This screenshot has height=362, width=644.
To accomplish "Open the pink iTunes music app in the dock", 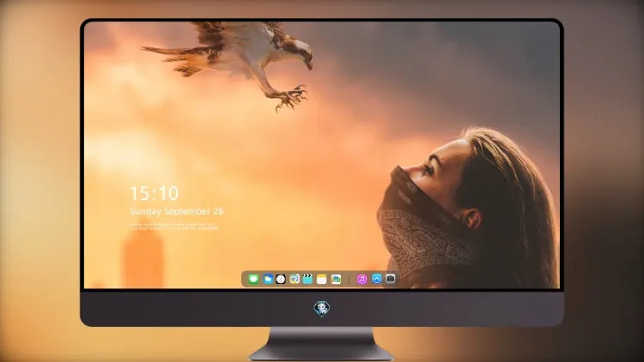I will 361,279.
